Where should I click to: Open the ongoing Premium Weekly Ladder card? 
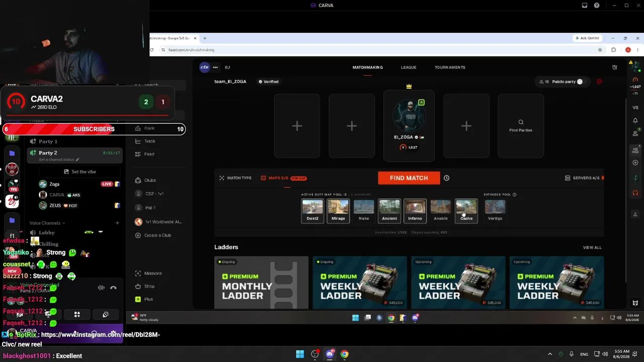tap(360, 283)
